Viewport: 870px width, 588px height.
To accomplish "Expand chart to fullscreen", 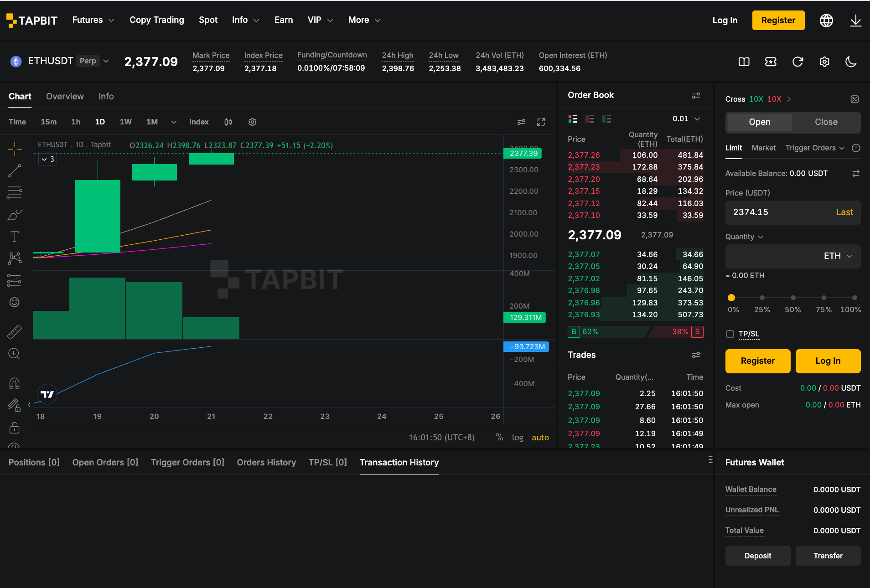I will 541,122.
